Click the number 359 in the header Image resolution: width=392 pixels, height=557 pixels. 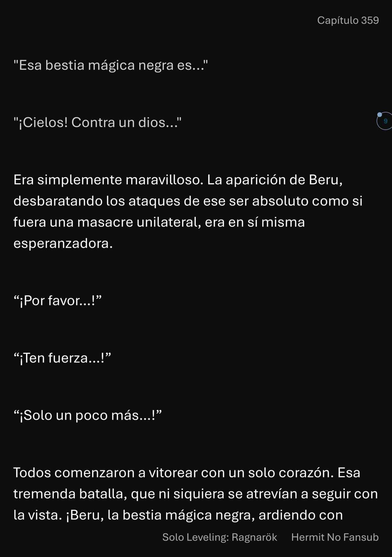[370, 20]
